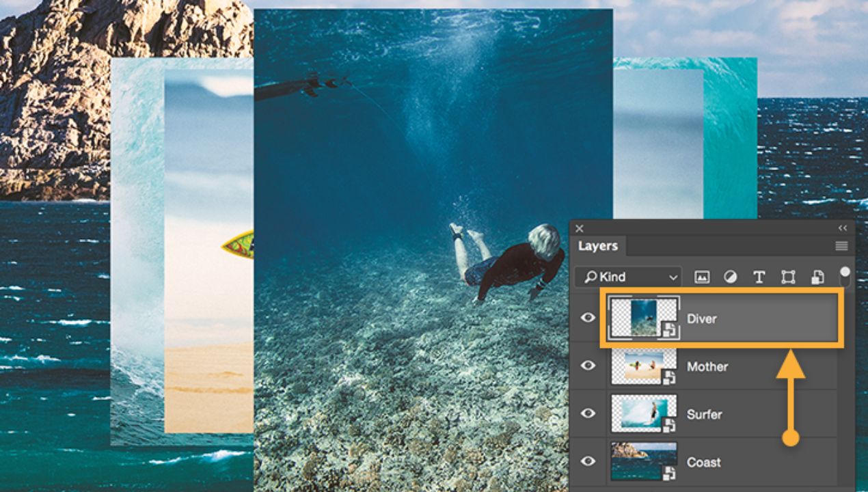Filter layers by shape layers icon
This screenshot has height=492, width=868.
click(x=788, y=277)
